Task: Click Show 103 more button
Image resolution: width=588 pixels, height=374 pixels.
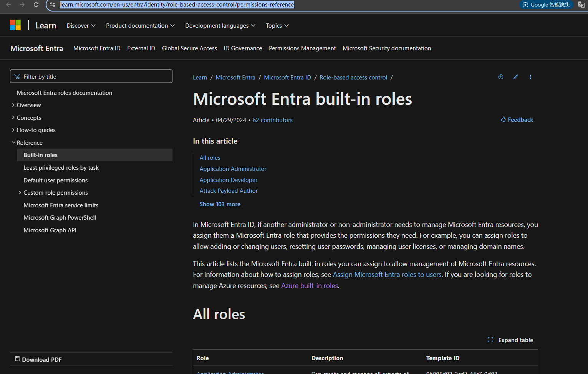Action: [x=220, y=204]
